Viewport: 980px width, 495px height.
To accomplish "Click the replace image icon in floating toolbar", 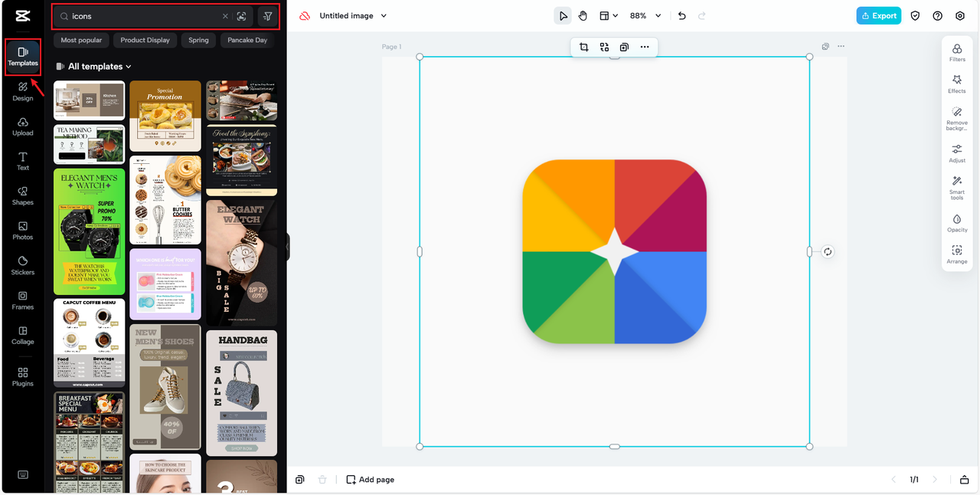I will point(604,48).
